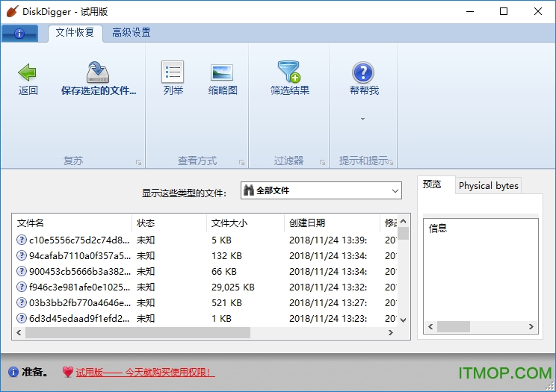Click the 试用版 purchase link
The height and width of the screenshot is (392, 556).
(145, 373)
